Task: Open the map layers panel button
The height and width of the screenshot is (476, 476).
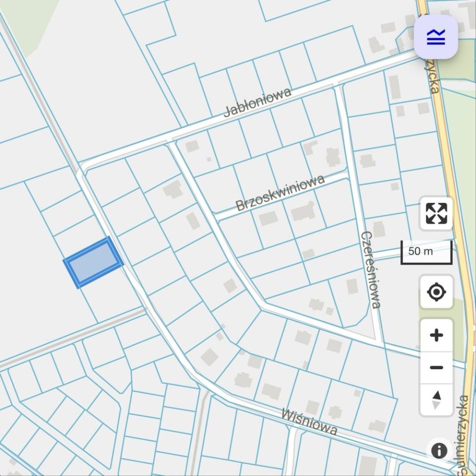Action: click(436, 37)
